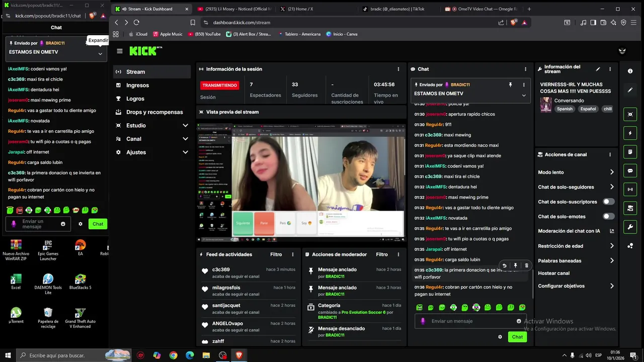The width and height of the screenshot is (644, 362).
Task: Send message with dashboard Chat button
Action: (x=518, y=337)
